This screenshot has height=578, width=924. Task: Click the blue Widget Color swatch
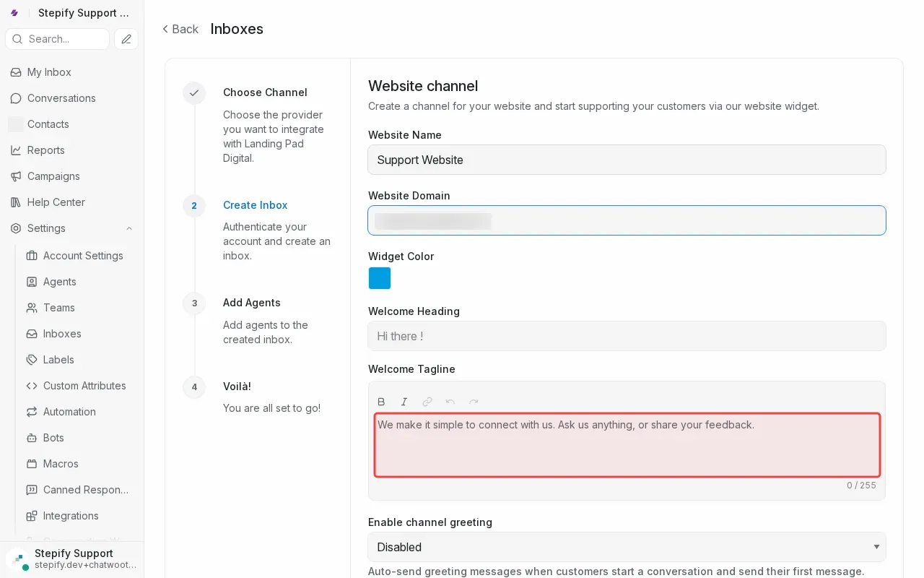tap(380, 278)
